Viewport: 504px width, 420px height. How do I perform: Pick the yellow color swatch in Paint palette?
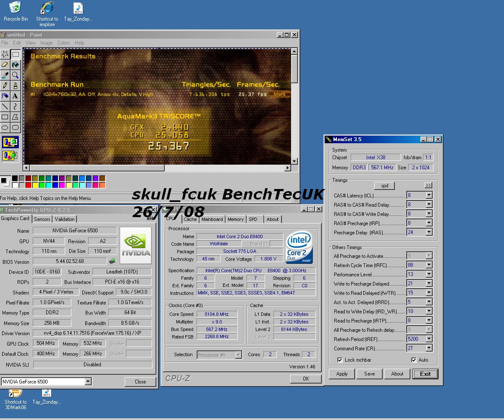coord(35,185)
